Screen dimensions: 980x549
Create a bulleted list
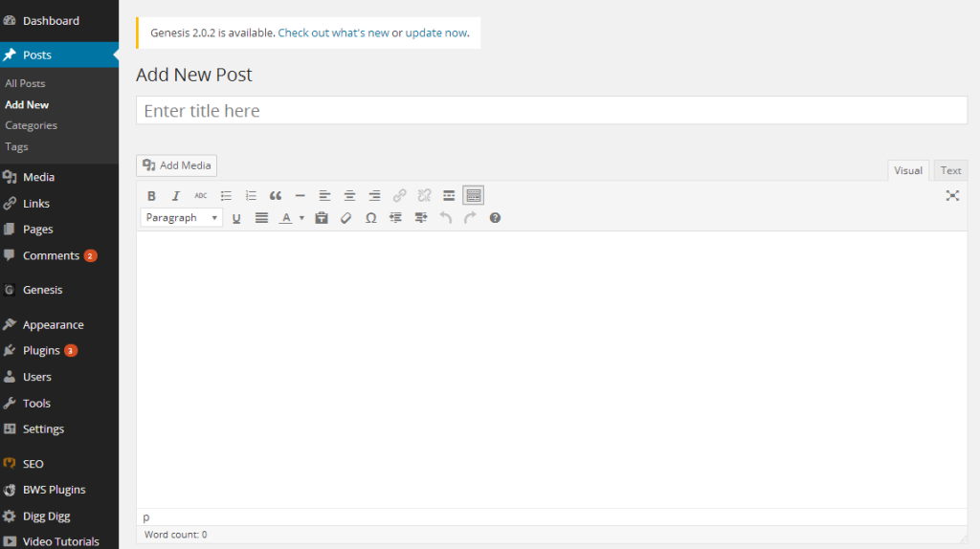coord(226,196)
